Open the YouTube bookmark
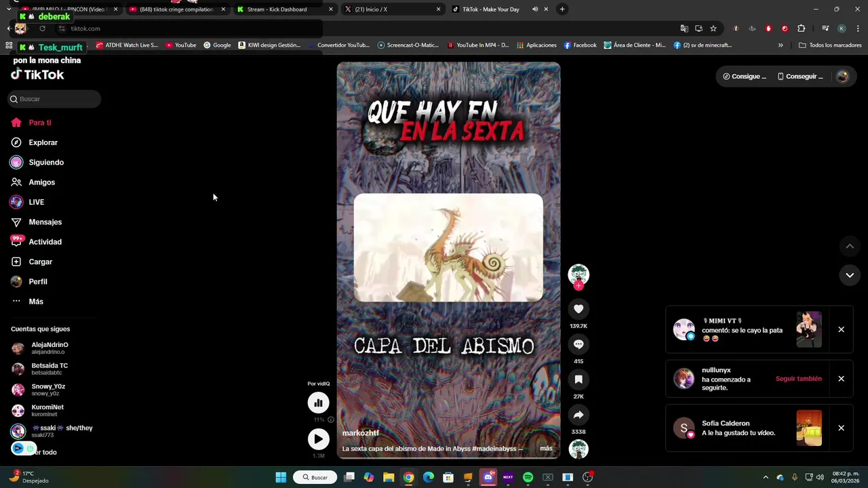Image resolution: width=868 pixels, height=488 pixels. tap(180, 45)
